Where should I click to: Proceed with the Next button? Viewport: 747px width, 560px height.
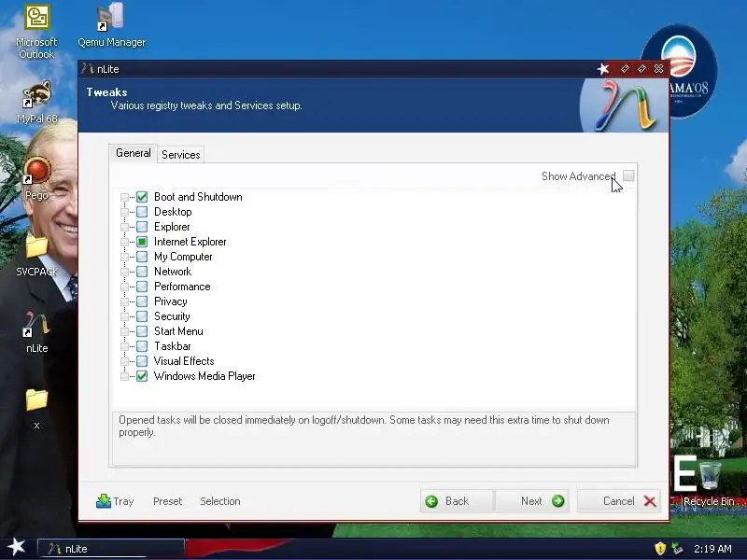(x=532, y=501)
